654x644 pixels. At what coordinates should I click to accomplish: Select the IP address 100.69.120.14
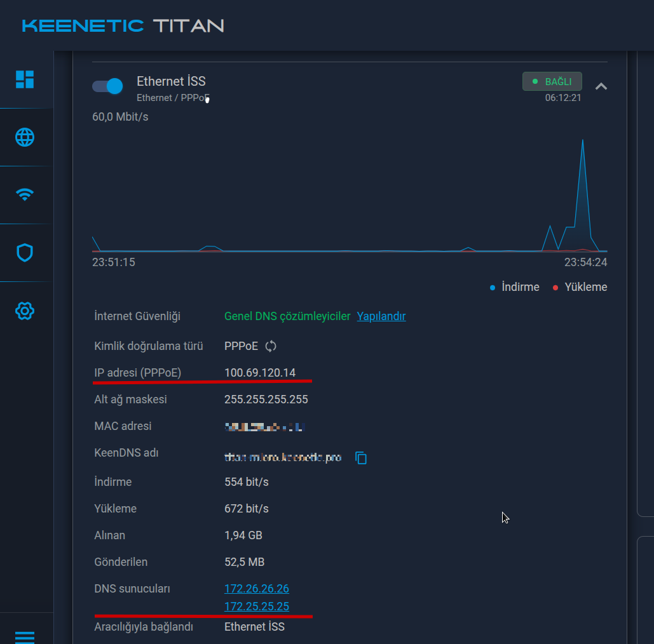260,373
